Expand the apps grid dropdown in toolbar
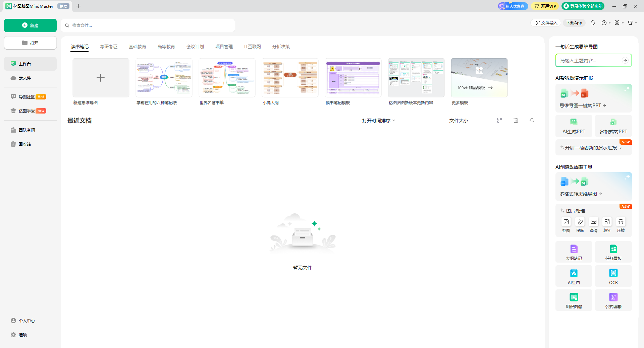 [619, 23]
